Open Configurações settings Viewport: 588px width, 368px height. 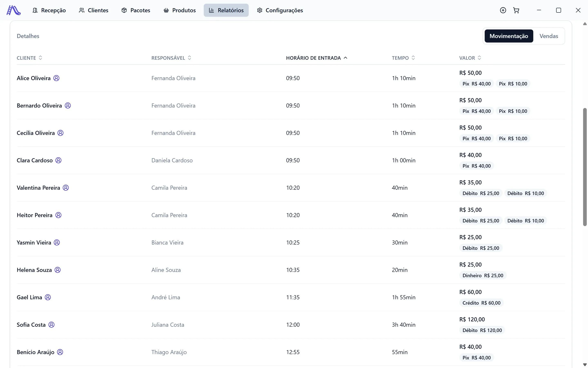[x=280, y=10]
